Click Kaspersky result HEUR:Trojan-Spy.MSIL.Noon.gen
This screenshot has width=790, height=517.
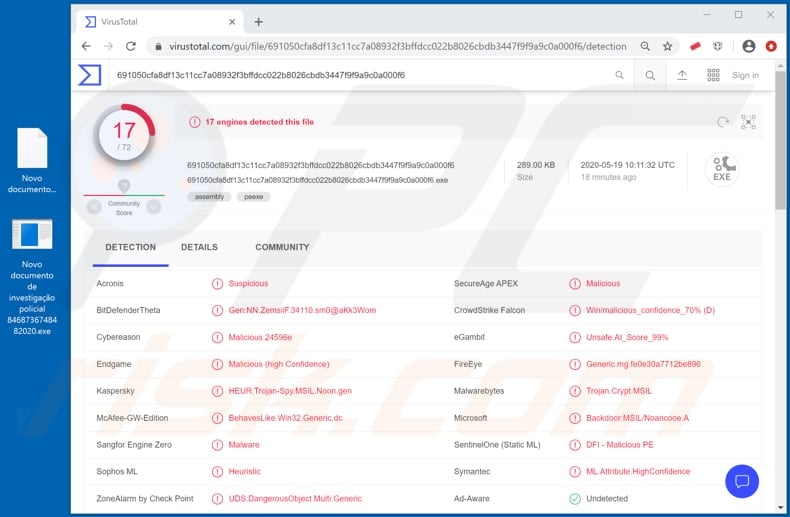pyautogui.click(x=290, y=391)
